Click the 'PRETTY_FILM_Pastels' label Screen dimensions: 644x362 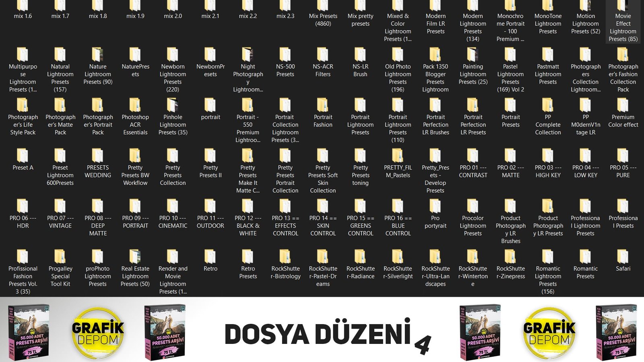click(x=398, y=171)
